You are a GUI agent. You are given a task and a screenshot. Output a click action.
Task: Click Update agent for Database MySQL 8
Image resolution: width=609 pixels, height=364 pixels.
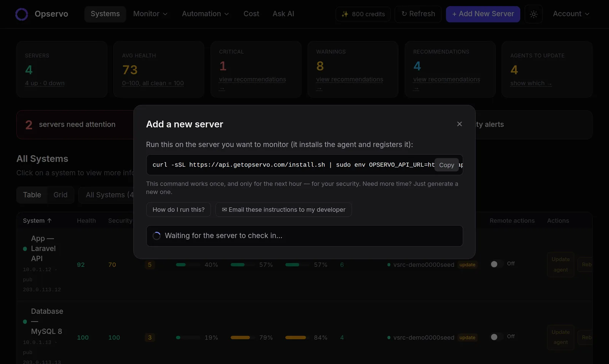click(x=561, y=337)
